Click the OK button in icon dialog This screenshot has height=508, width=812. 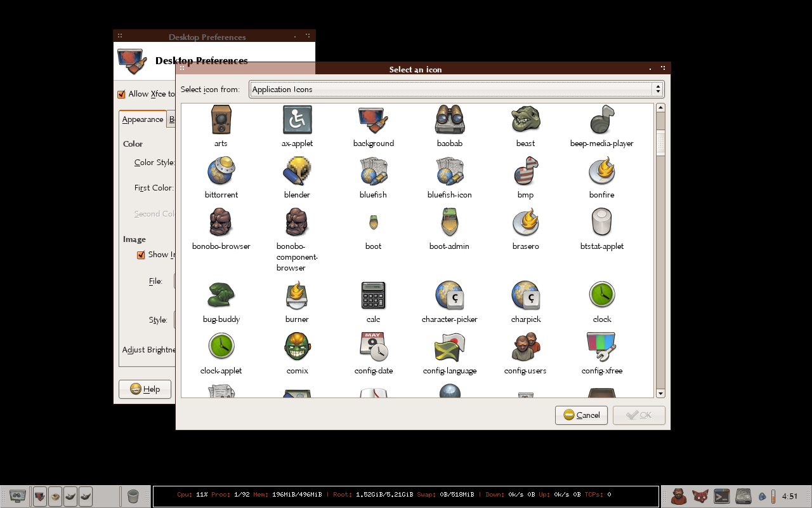pos(639,415)
